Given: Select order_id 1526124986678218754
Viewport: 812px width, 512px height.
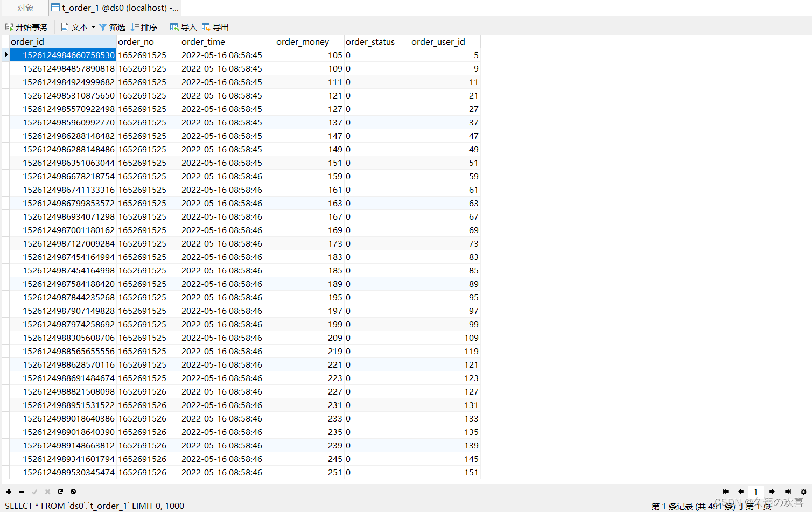Looking at the screenshot, I should (x=63, y=176).
